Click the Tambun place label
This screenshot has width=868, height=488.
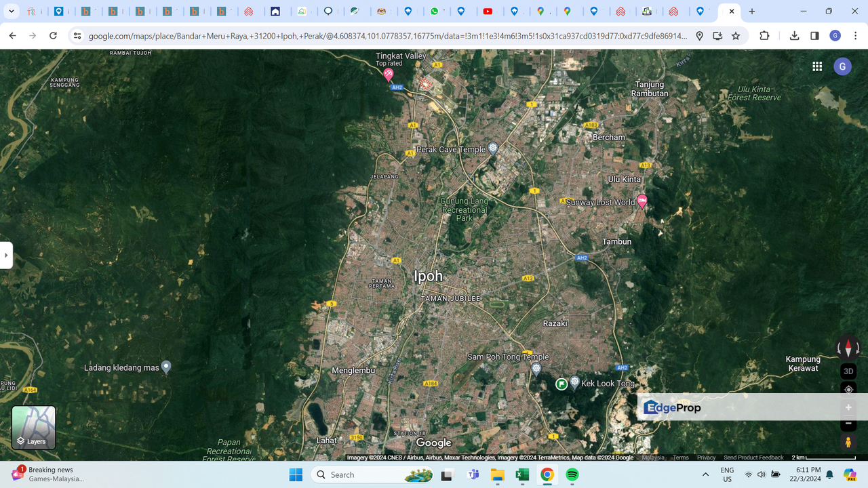[x=616, y=241]
